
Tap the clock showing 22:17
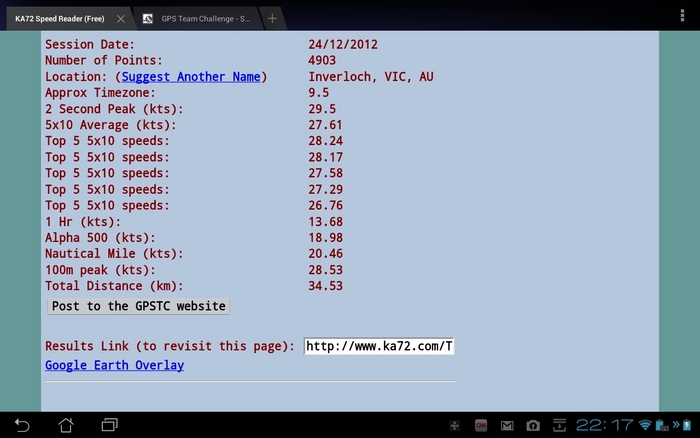(x=604, y=425)
